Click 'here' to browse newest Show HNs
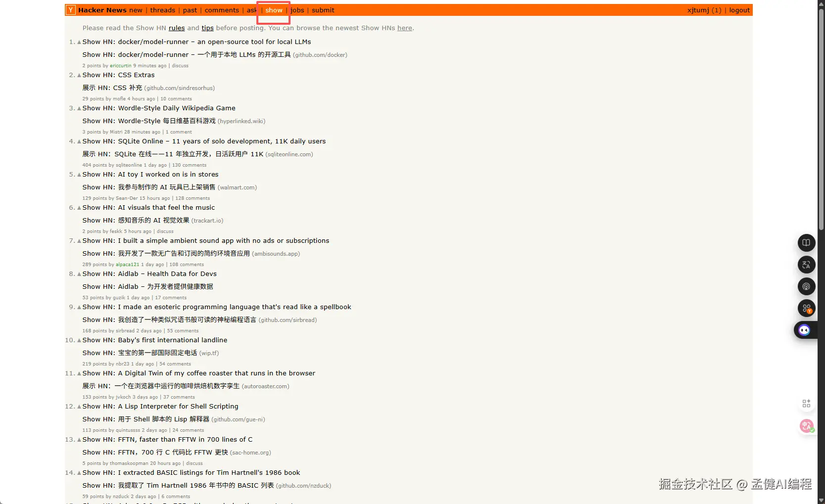 405,28
